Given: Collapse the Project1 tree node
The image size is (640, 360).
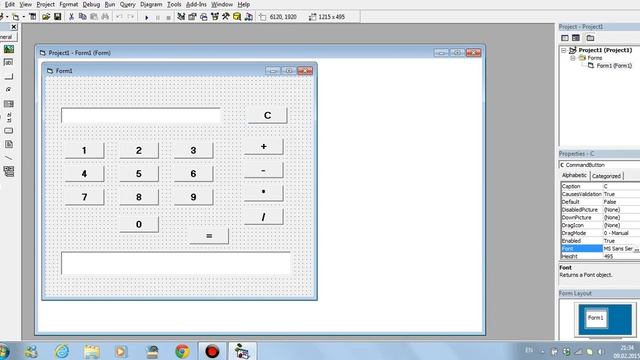Looking at the screenshot, I should tap(564, 50).
